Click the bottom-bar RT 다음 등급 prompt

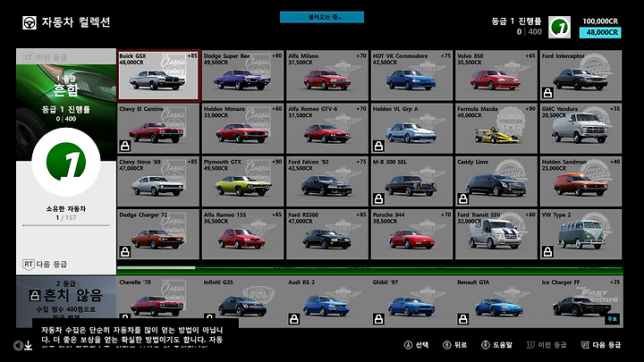[x=601, y=345]
